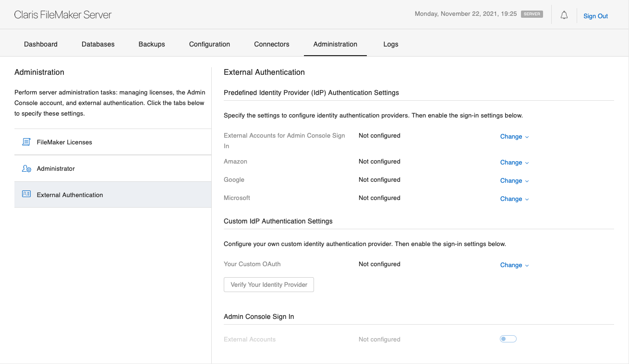
Task: Click Not configured status for Amazon
Action: tap(379, 162)
